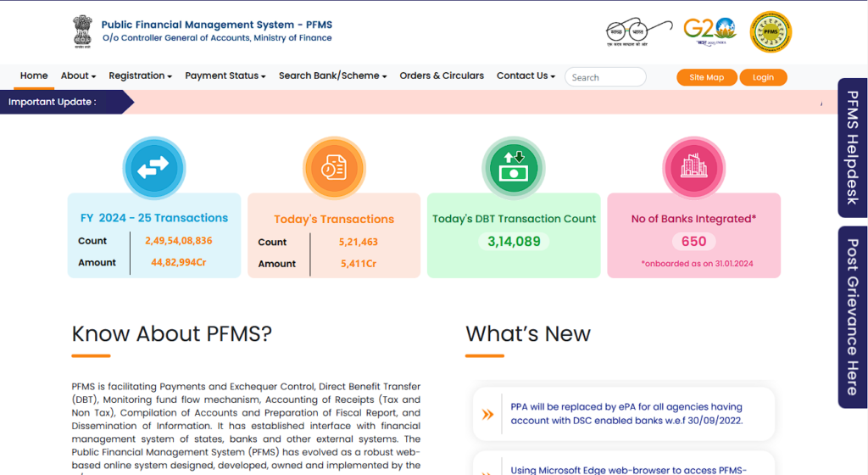Click the orange document-clock Today's Transactions icon

[x=334, y=168]
